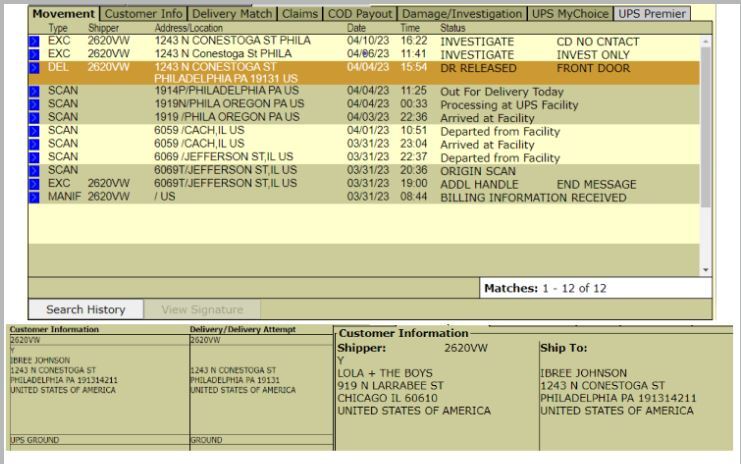This screenshot has height=464, width=741.
Task: Click PHILADELPHIA PA 191314211 under Ship To
Action: 619,398
